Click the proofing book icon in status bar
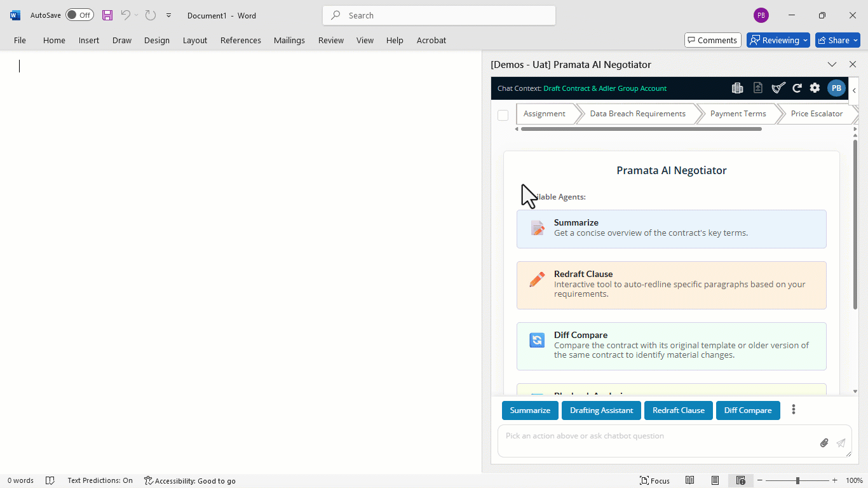868x488 pixels. pos(50,480)
